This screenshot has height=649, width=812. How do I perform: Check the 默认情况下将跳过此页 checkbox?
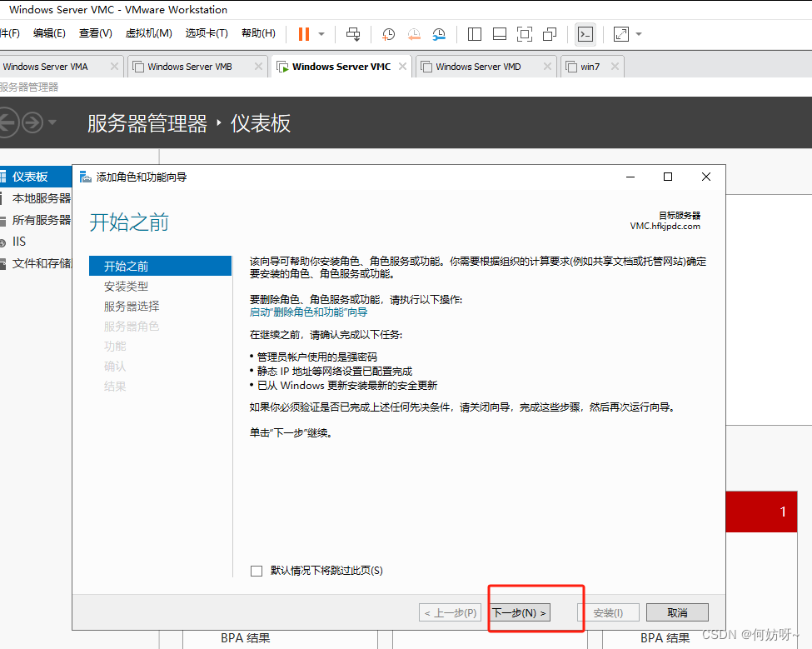pyautogui.click(x=257, y=571)
